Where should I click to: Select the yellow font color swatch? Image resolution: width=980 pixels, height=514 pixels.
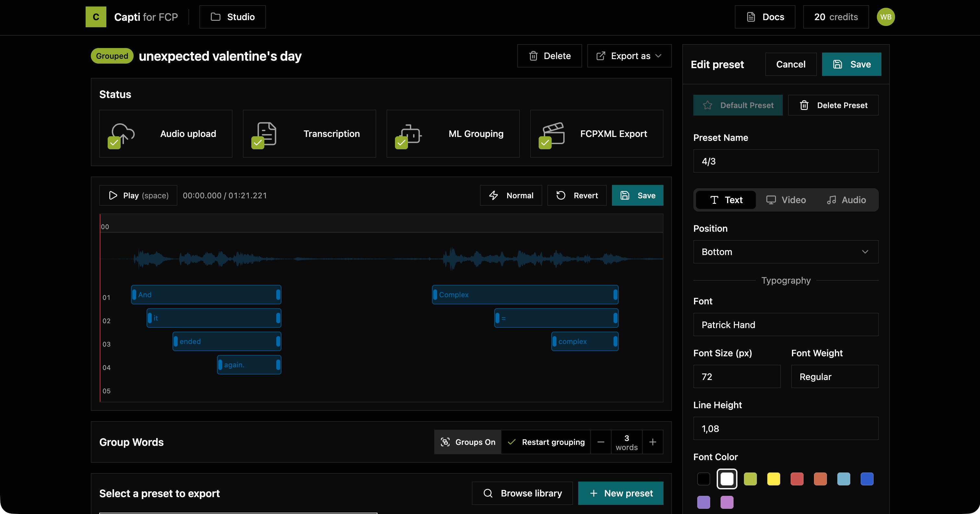click(774, 479)
